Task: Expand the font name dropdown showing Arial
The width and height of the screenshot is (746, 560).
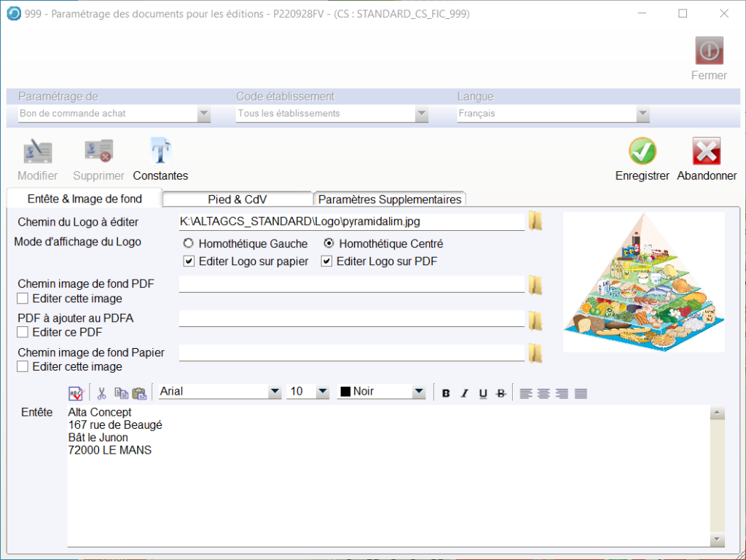Action: (274, 392)
